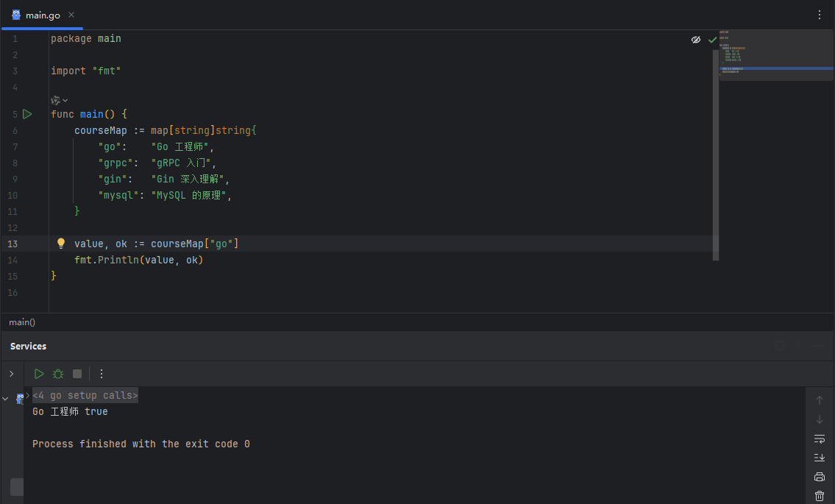Rerun the program in Services toolbar
The width and height of the screenshot is (835, 504).
coord(39,374)
